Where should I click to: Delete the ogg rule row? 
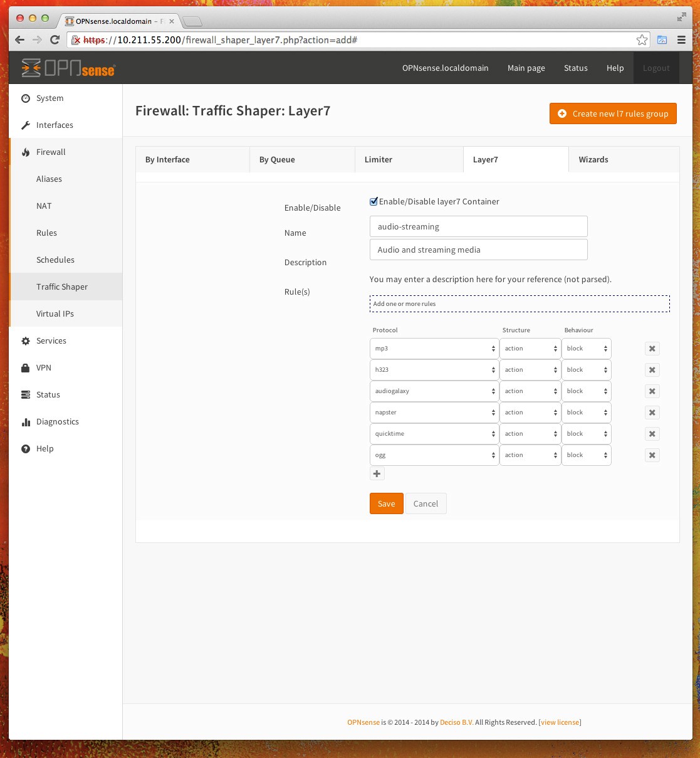click(652, 455)
